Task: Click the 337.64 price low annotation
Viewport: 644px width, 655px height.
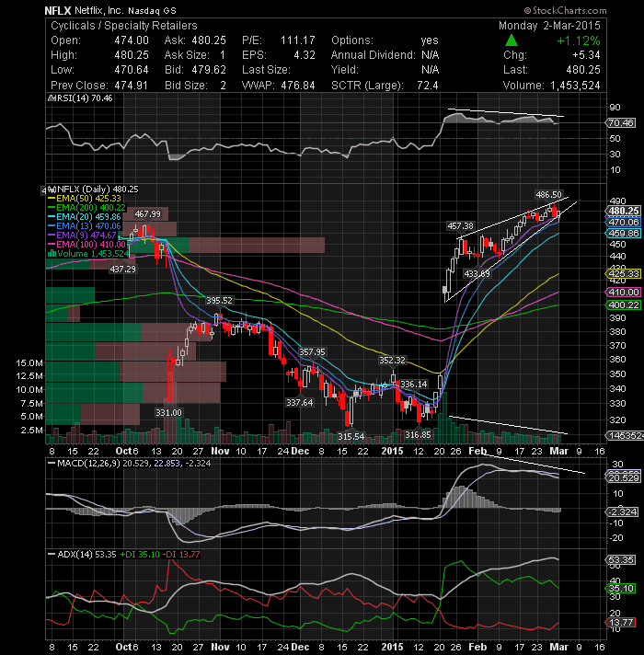Action: (x=299, y=402)
